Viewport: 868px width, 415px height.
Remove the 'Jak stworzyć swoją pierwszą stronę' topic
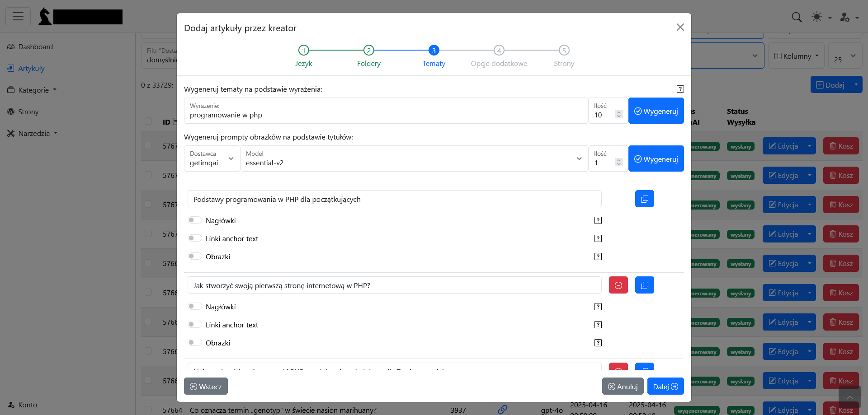[618, 285]
